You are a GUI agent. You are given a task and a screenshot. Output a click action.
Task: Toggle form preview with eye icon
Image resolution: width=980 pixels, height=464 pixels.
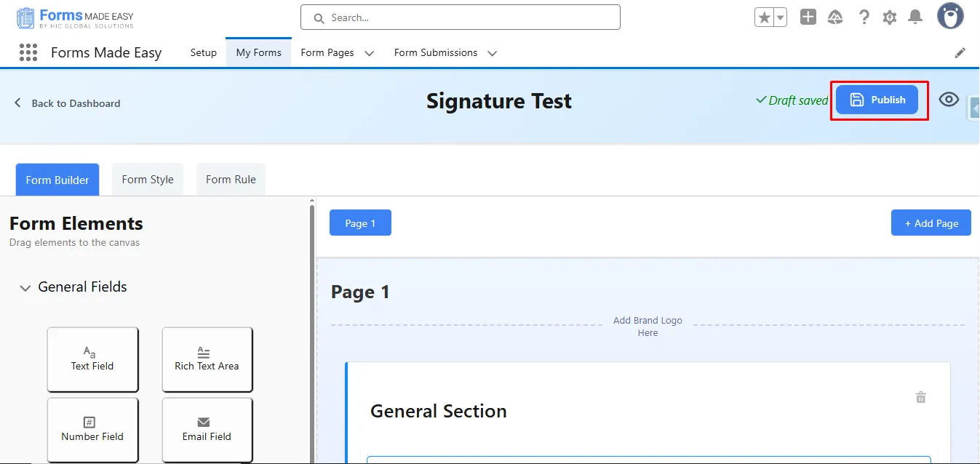(949, 100)
